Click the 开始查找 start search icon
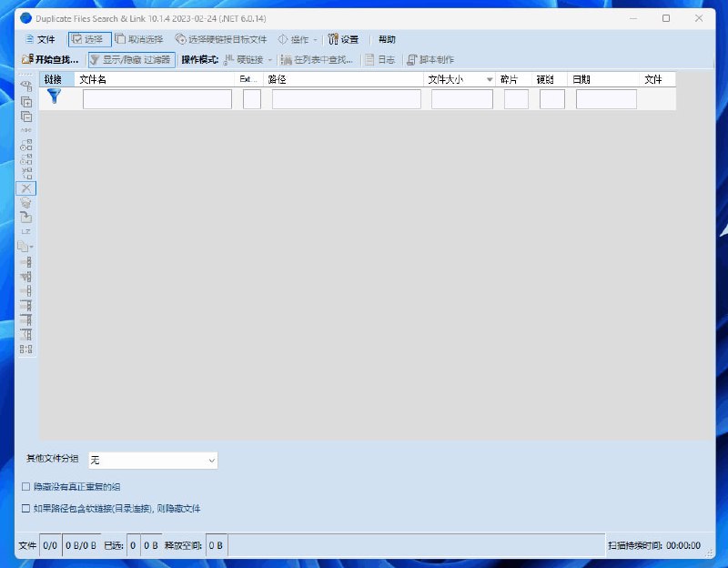Screen dimensions: 728x568 coord(27,60)
